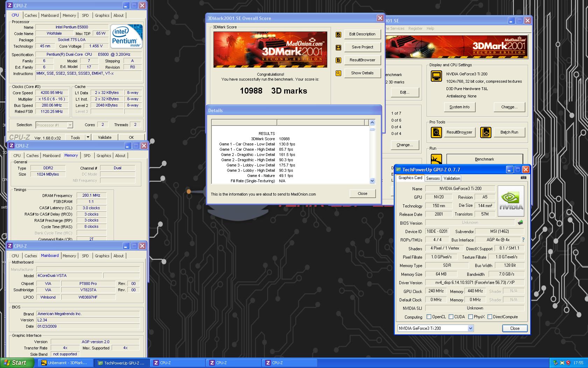Click the Show Details magnifier icon
Viewport: 588px width, 368px height.
(338, 73)
